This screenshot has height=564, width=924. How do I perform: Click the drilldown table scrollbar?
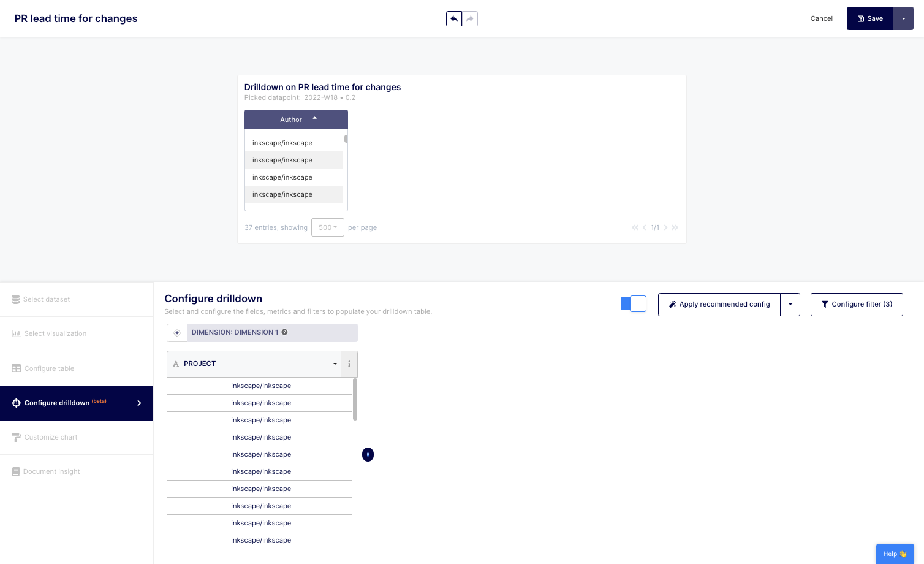(x=355, y=400)
